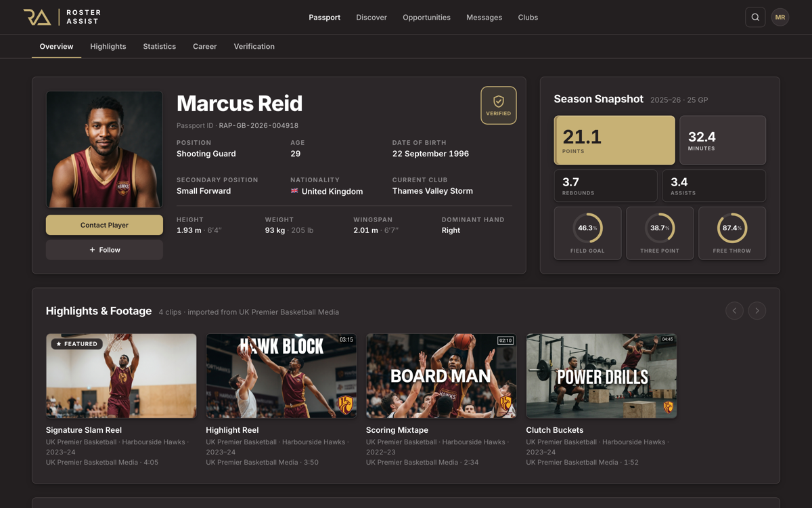Click the wingspan value 2.01 m
Screen dimensions: 812x508
point(365,230)
